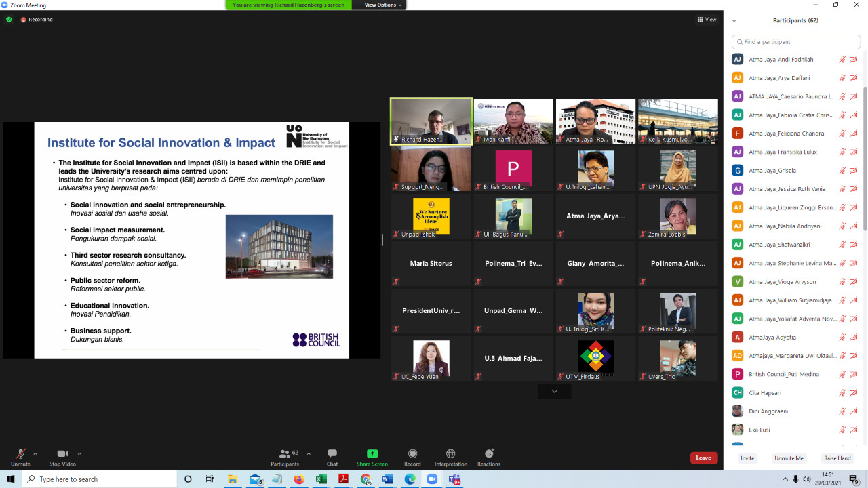Image resolution: width=868 pixels, height=488 pixels.
Task: Open Zoom icon in taskbar
Action: 433,479
